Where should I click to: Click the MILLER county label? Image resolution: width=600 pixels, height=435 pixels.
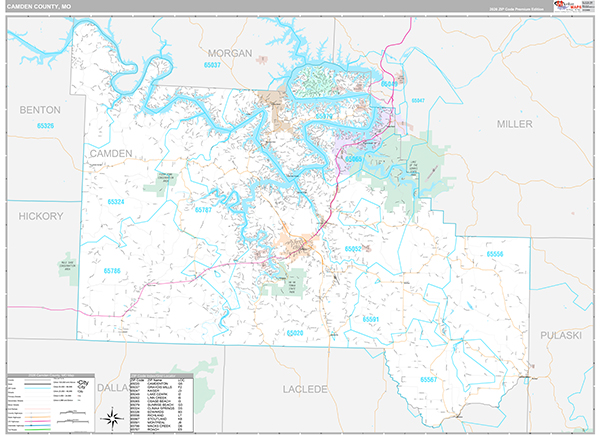[x=521, y=122]
